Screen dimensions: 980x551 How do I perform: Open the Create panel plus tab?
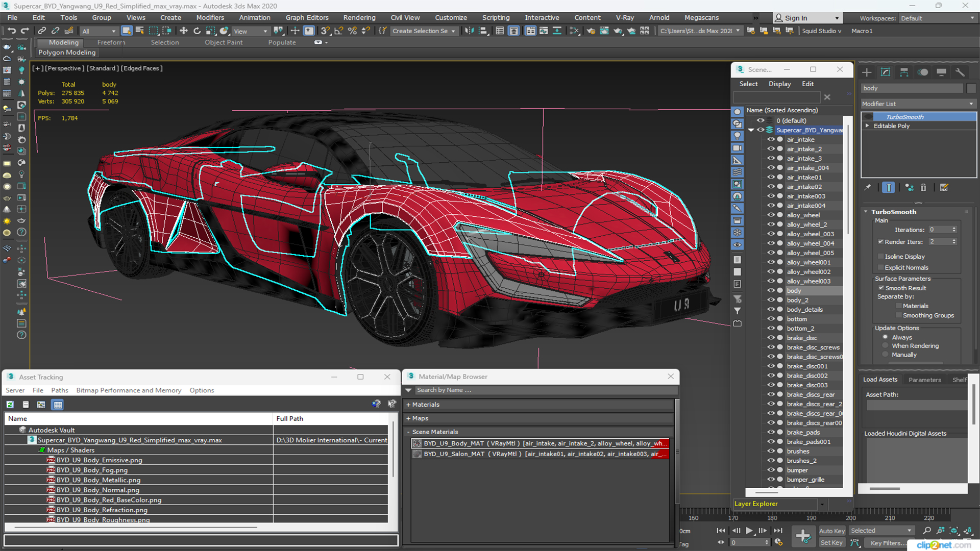point(867,72)
